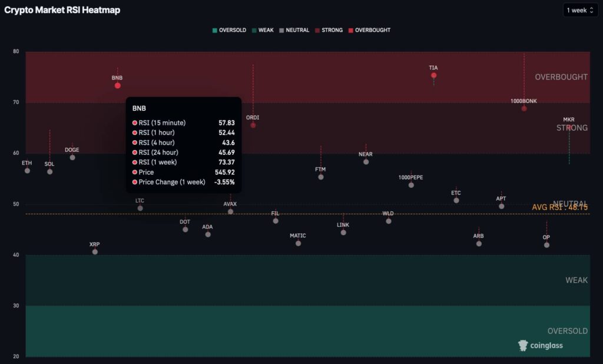Select the NEAR data point
This screenshot has height=364, width=603.
click(x=366, y=161)
